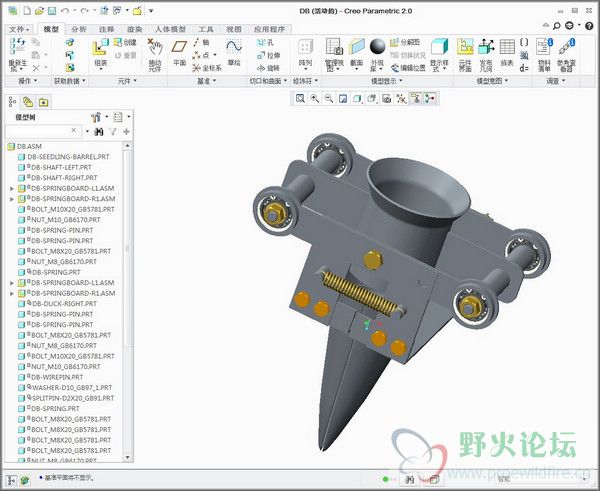
Task: Switch to the 渲染 ribbon tab
Action: pos(134,29)
